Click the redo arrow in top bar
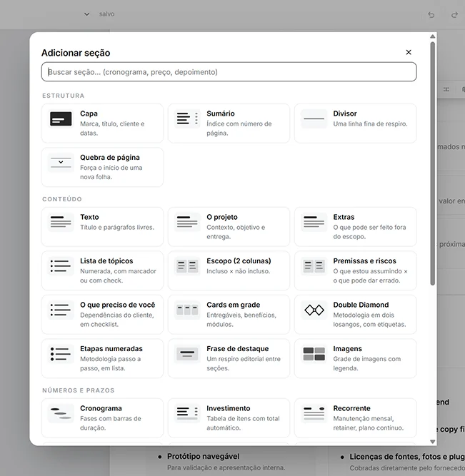Image resolution: width=465 pixels, height=476 pixels. coord(454,14)
